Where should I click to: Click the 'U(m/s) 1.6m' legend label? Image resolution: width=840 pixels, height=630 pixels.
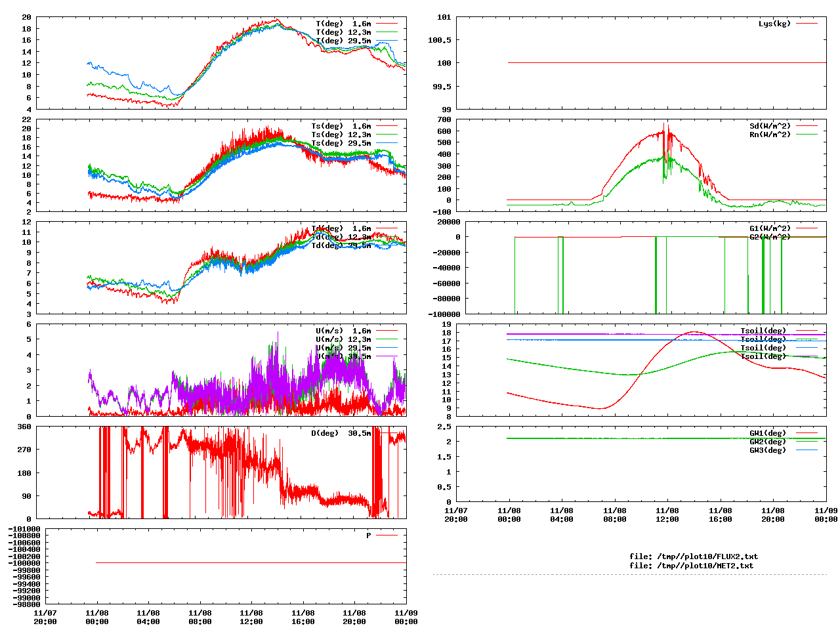[343, 331]
